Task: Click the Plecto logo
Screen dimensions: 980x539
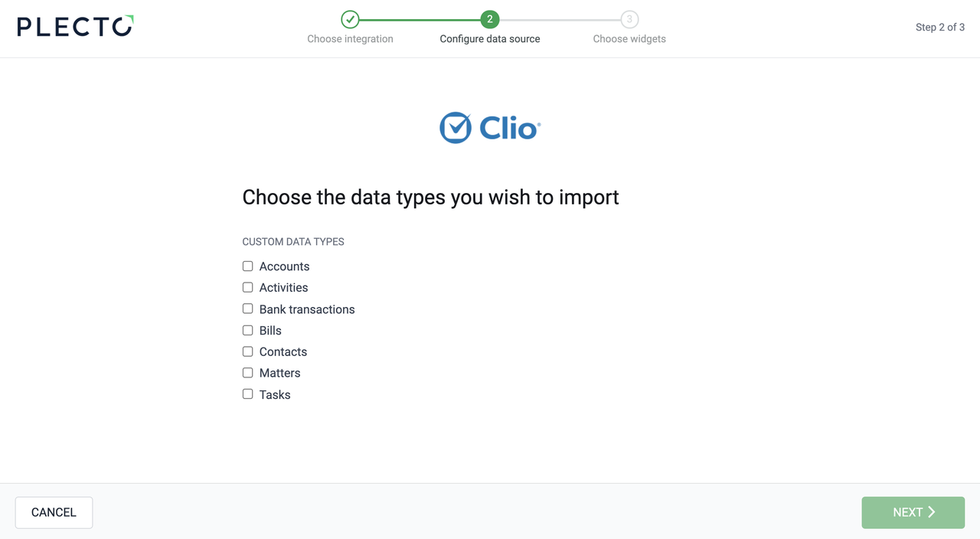Action: [75, 27]
